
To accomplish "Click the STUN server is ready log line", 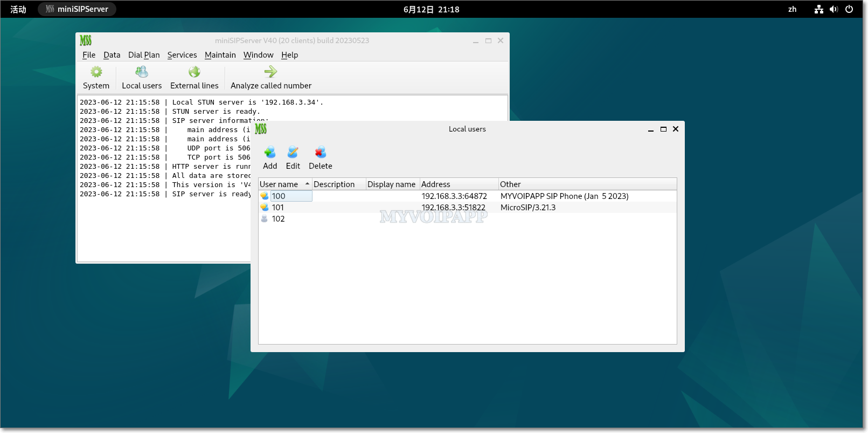I will point(170,112).
